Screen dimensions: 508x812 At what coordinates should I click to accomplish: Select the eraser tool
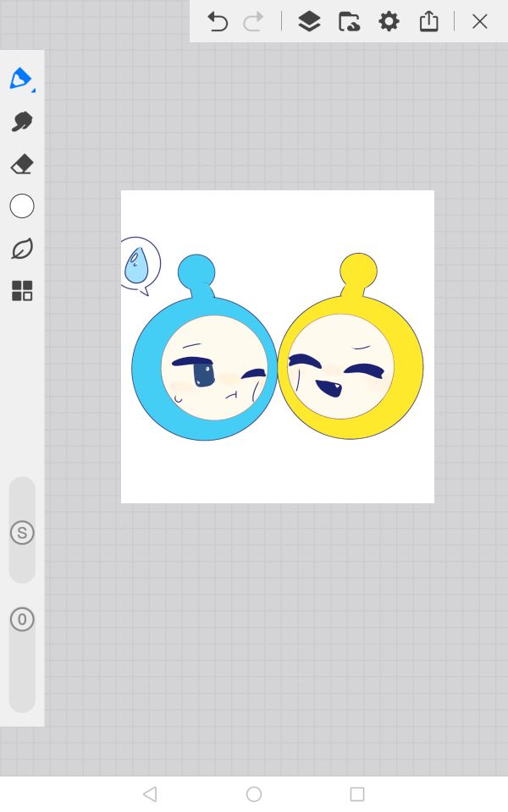tap(22, 164)
